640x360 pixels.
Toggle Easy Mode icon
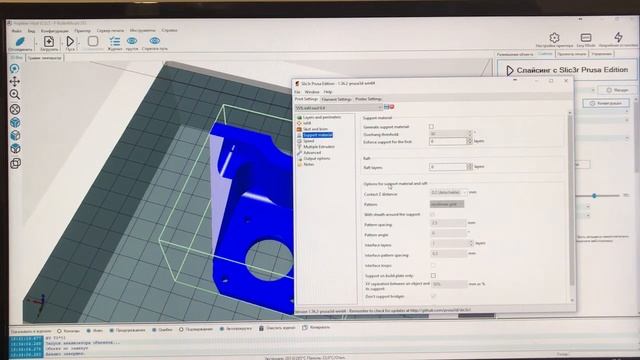(x=586, y=38)
